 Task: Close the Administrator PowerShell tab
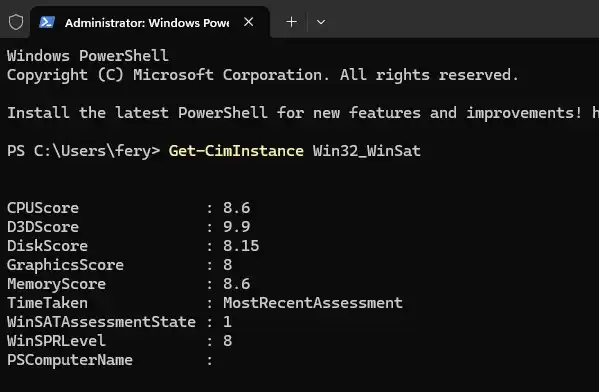click(249, 22)
